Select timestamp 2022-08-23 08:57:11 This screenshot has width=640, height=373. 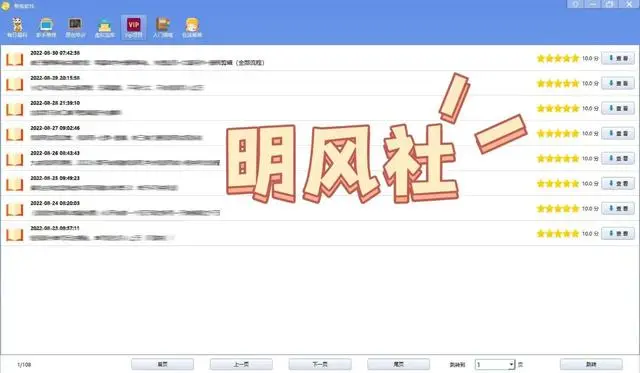click(x=55, y=228)
